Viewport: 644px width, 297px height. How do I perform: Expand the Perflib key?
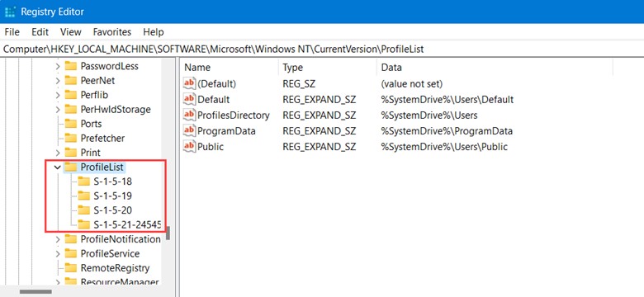58,95
